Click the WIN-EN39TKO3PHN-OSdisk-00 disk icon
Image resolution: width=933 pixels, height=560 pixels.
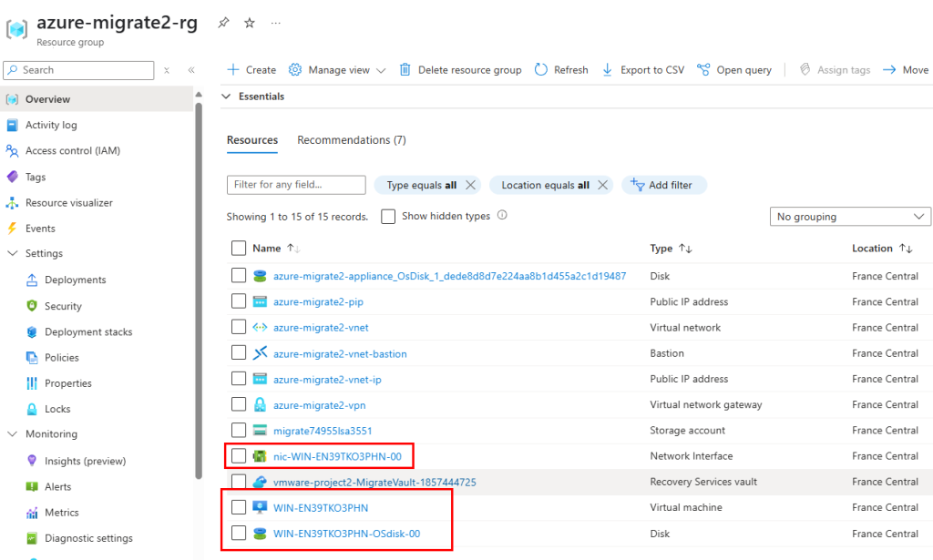click(260, 534)
